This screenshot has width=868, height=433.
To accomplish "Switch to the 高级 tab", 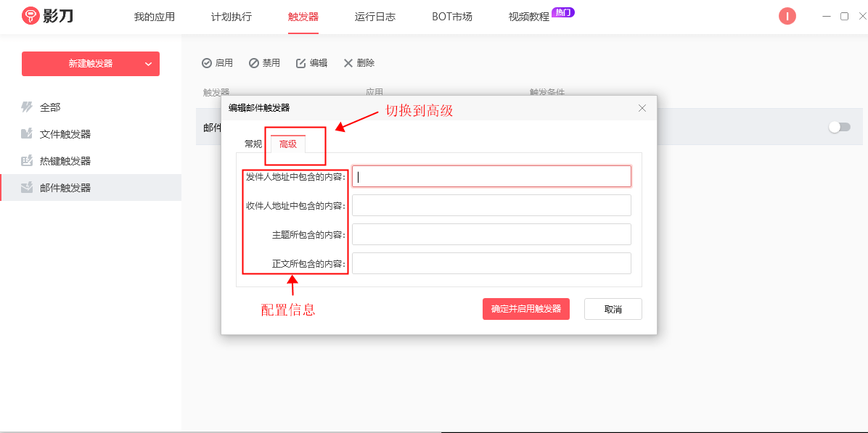I will click(x=288, y=144).
